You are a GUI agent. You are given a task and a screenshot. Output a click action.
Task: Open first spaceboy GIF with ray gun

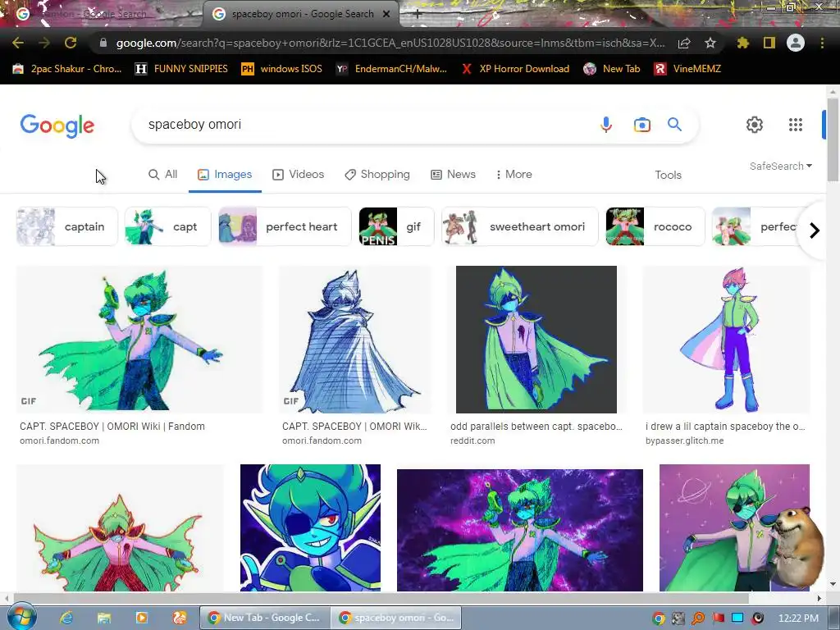point(139,339)
